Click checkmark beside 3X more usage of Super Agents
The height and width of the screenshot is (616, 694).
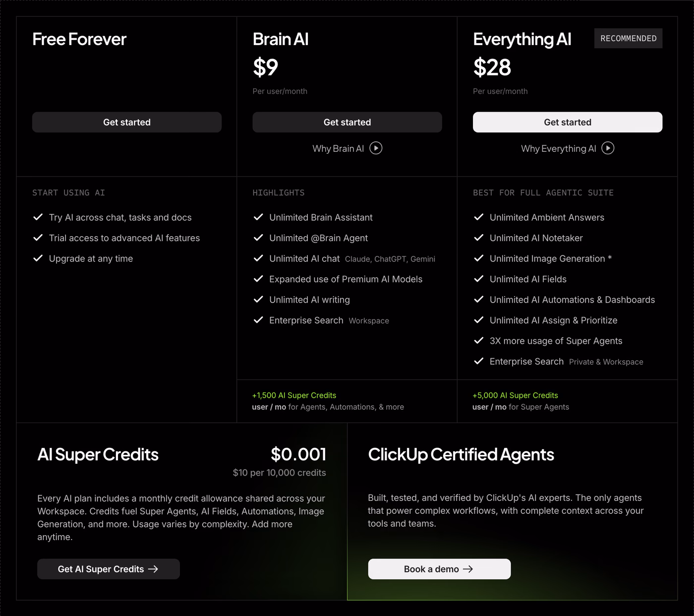click(478, 341)
